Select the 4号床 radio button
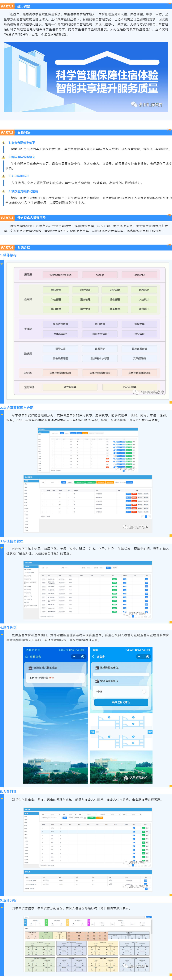Screen dimensions: 172x980 click(x=144, y=691)
